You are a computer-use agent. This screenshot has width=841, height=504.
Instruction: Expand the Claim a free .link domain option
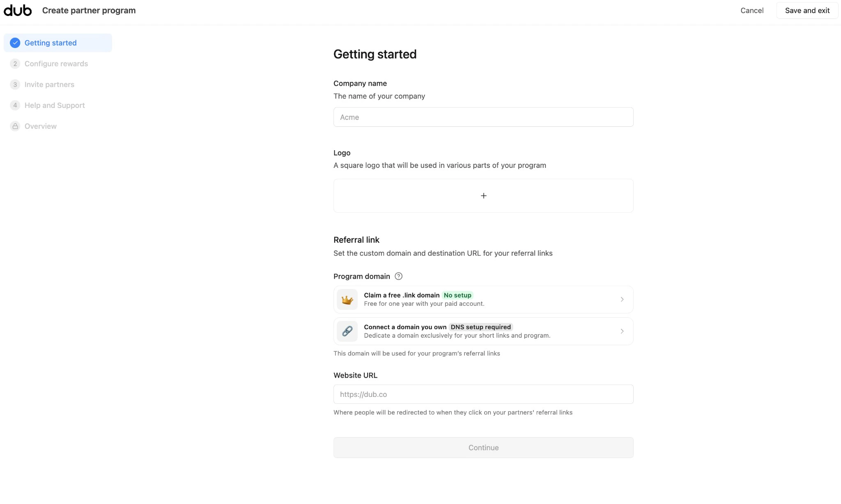[x=483, y=299]
